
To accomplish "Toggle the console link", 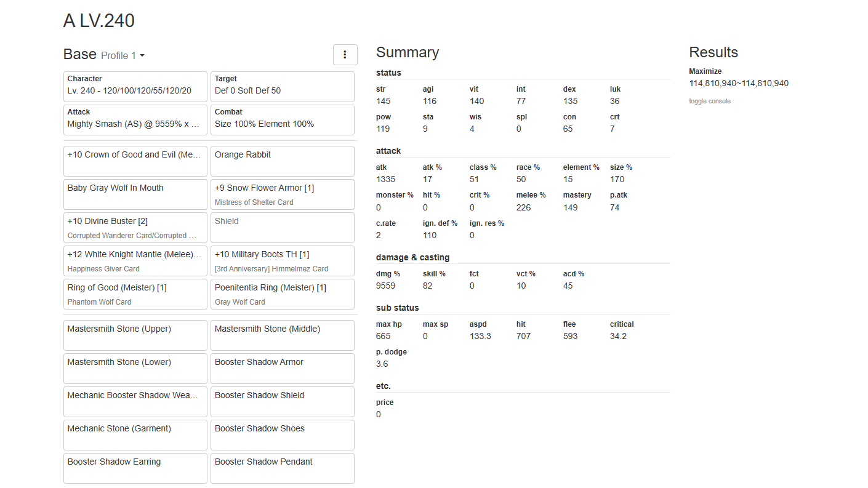I will tap(709, 101).
